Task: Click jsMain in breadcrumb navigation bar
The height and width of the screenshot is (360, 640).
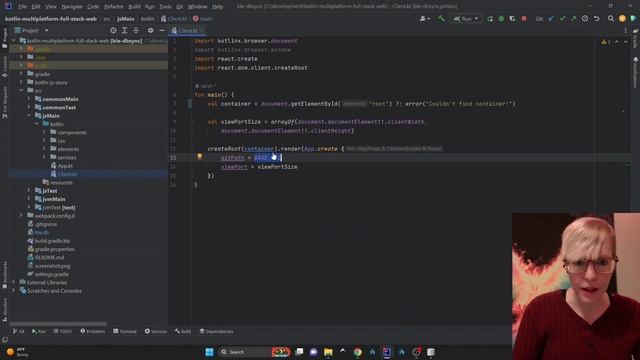Action: pos(126,19)
